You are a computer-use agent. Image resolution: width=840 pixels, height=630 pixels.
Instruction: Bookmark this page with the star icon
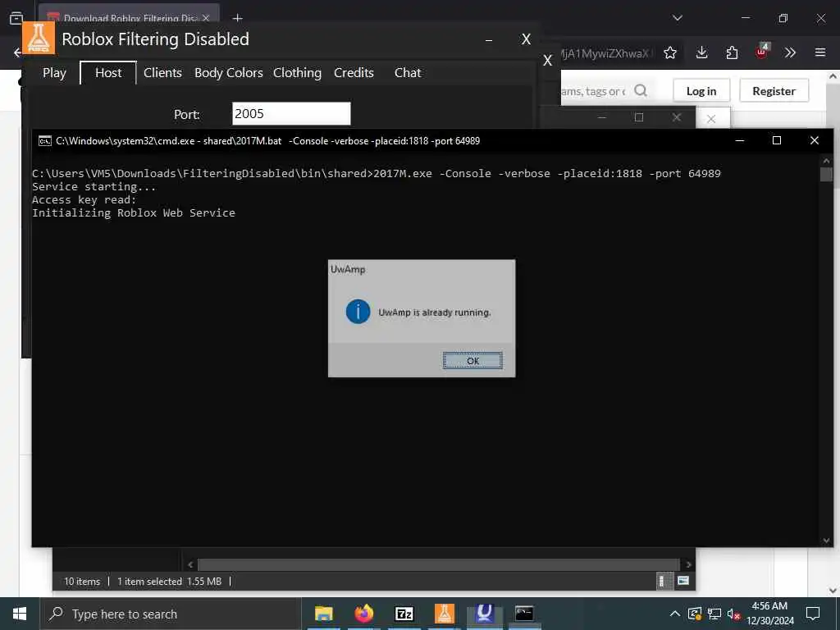[670, 52]
